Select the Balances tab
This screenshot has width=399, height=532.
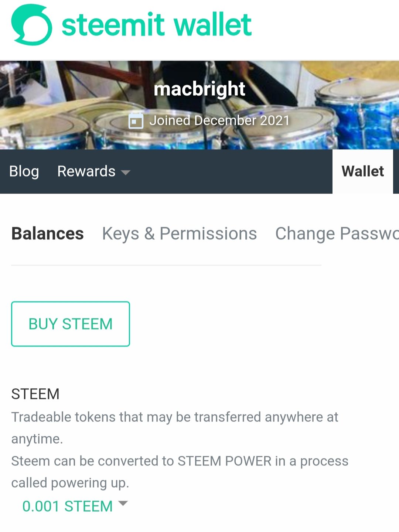tap(48, 233)
